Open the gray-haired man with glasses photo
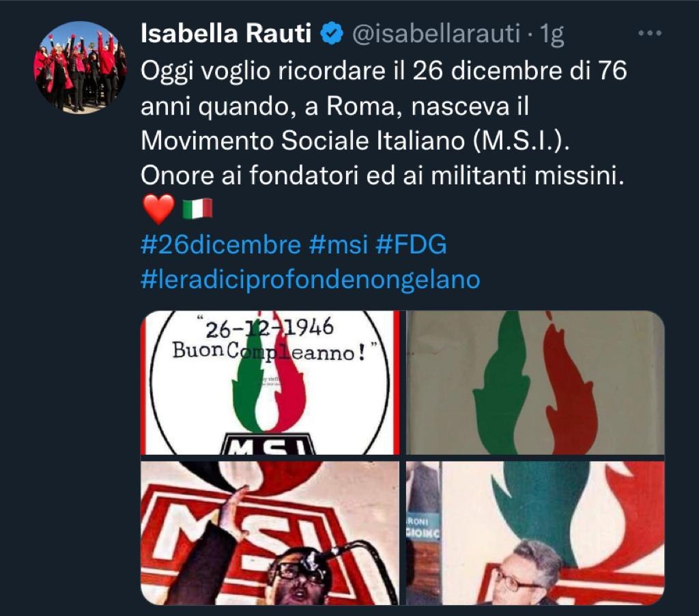699x616 pixels. (x=535, y=533)
